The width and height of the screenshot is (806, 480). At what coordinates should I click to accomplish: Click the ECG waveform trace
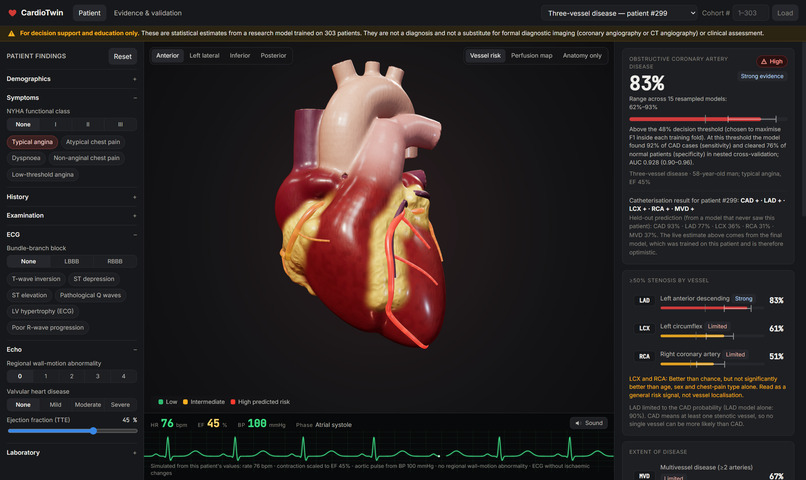coord(379,448)
